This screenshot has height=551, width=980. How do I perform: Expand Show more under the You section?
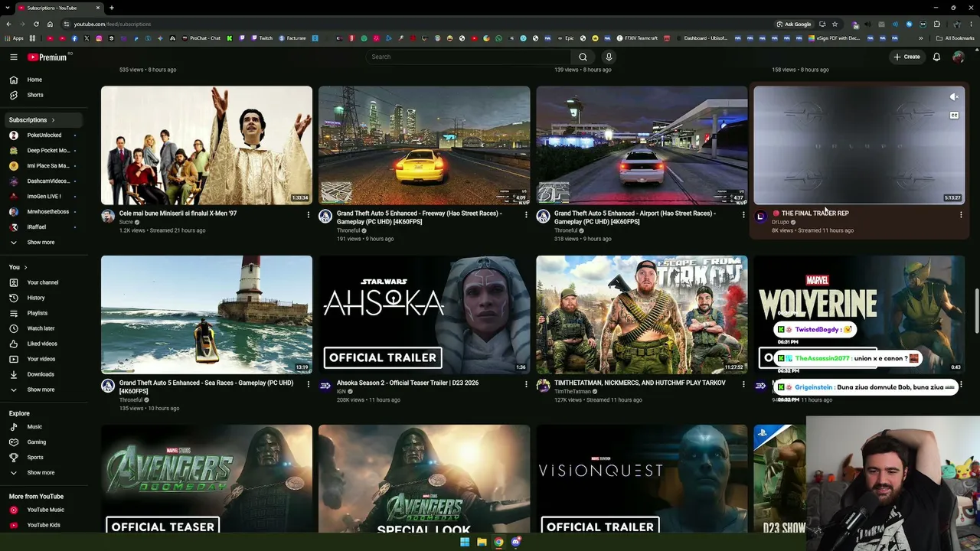tap(42, 390)
